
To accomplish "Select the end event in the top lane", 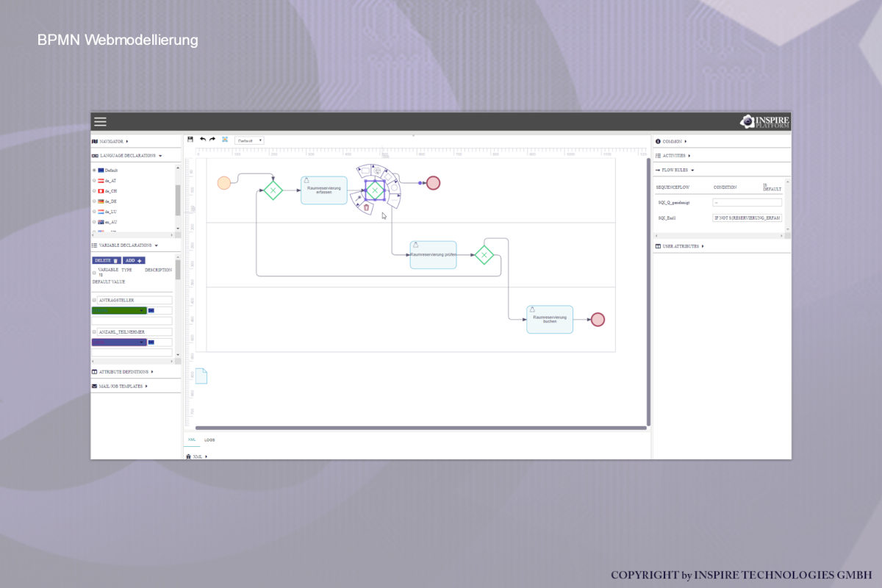I will coord(433,183).
